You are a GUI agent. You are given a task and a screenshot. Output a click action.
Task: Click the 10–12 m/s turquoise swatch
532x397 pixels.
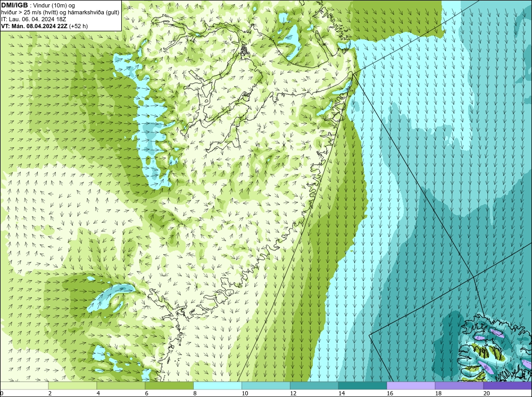click(265, 386)
